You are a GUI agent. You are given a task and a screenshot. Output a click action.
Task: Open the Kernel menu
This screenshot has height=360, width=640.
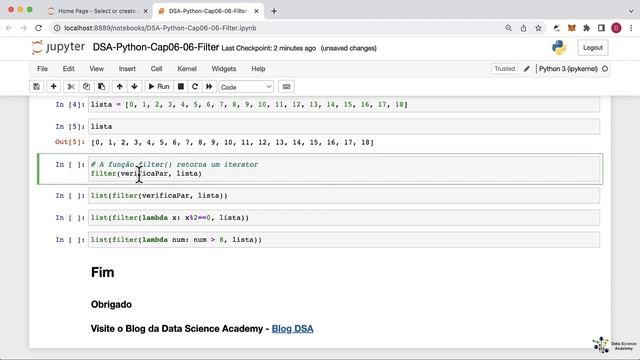click(187, 69)
